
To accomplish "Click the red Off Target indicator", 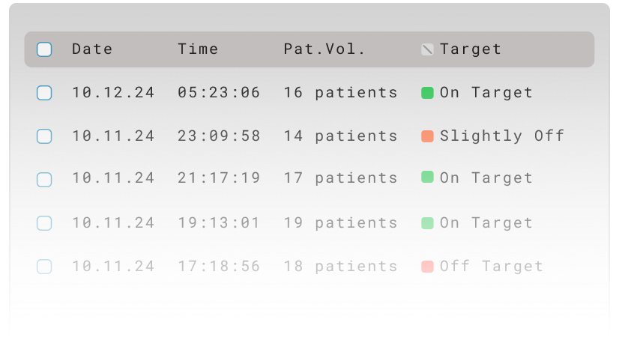I will (x=427, y=266).
